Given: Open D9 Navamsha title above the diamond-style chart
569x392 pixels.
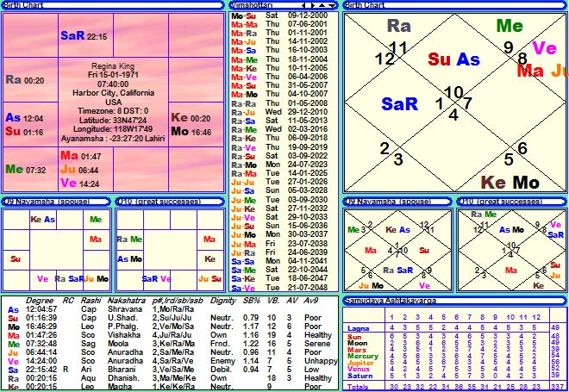Looking at the screenshot, I should click(x=387, y=202).
